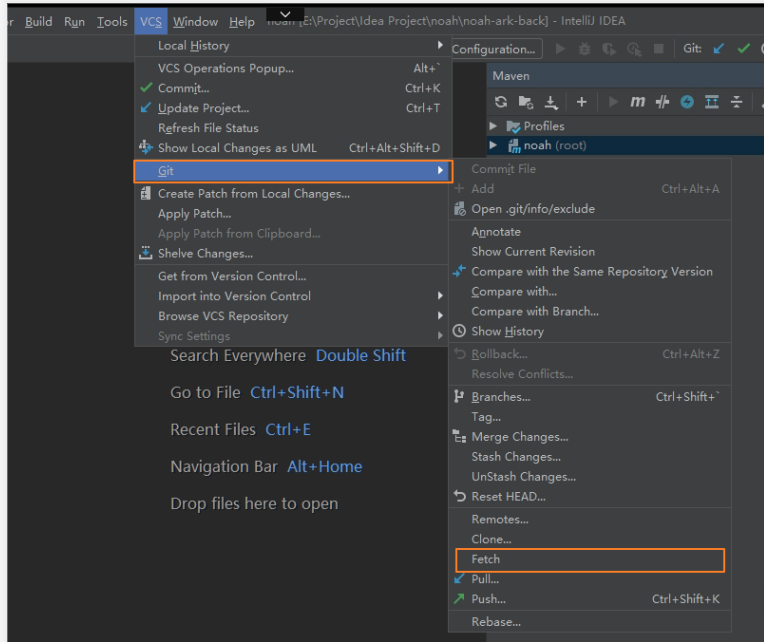Click Maven run build play icon

point(613,102)
